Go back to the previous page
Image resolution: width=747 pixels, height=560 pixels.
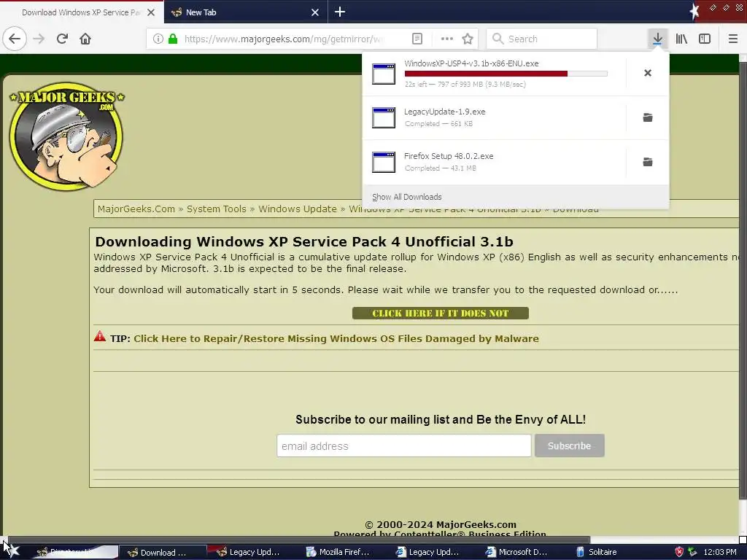(15, 39)
